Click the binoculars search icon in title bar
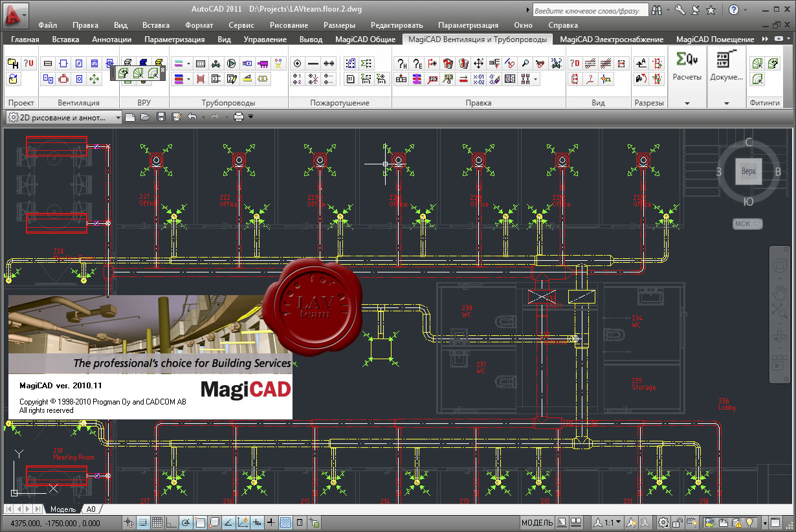Viewport: 796px width, 532px height. [x=658, y=10]
